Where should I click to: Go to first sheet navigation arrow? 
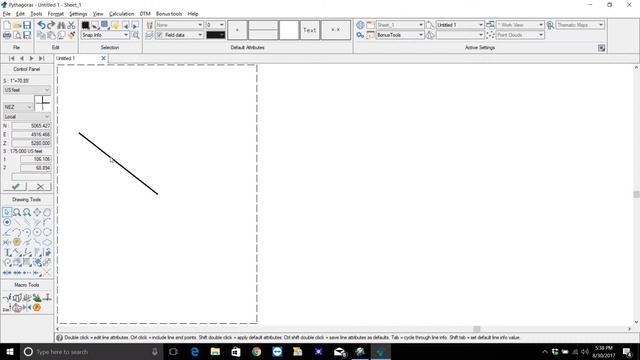[12, 58]
